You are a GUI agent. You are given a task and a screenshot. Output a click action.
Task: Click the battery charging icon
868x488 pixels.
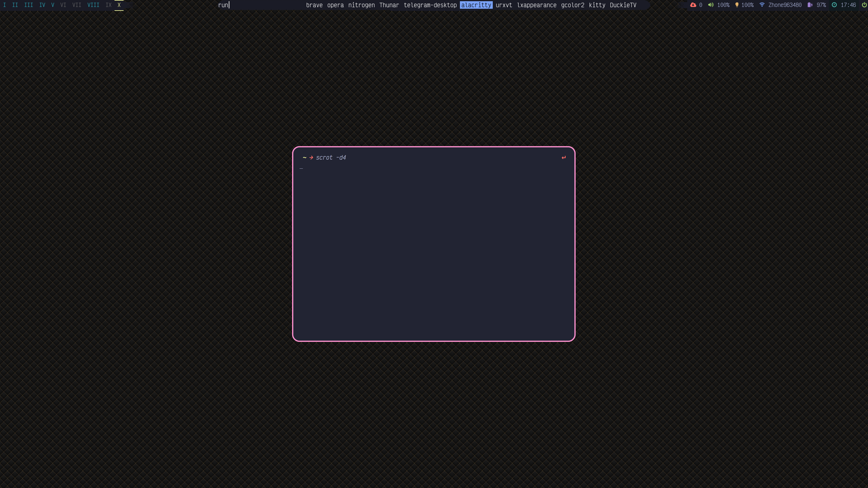coord(810,5)
